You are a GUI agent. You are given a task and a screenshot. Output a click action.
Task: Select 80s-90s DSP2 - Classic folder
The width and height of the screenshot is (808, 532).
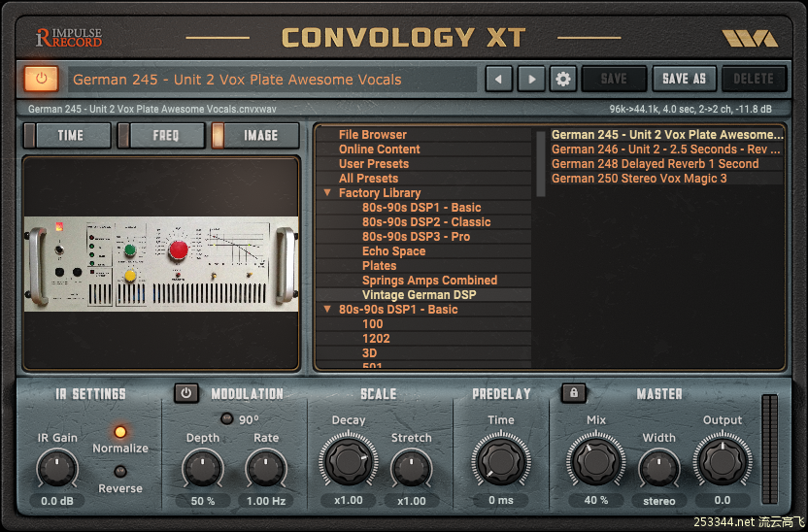click(x=426, y=222)
